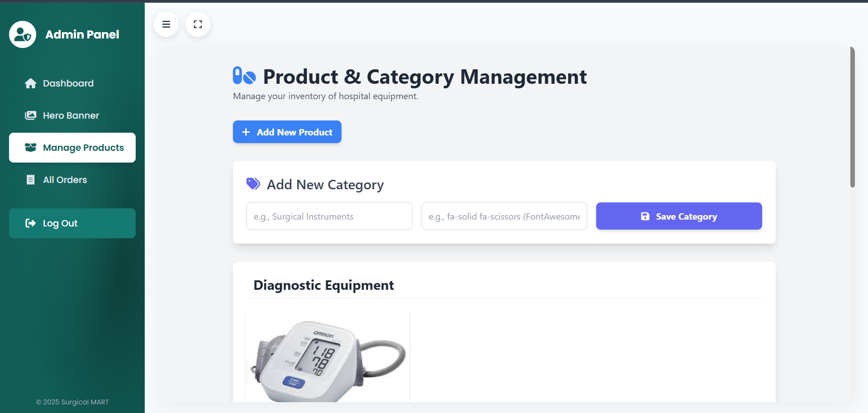Click the tags icon near Add New Category
The image size is (868, 413).
click(x=253, y=183)
